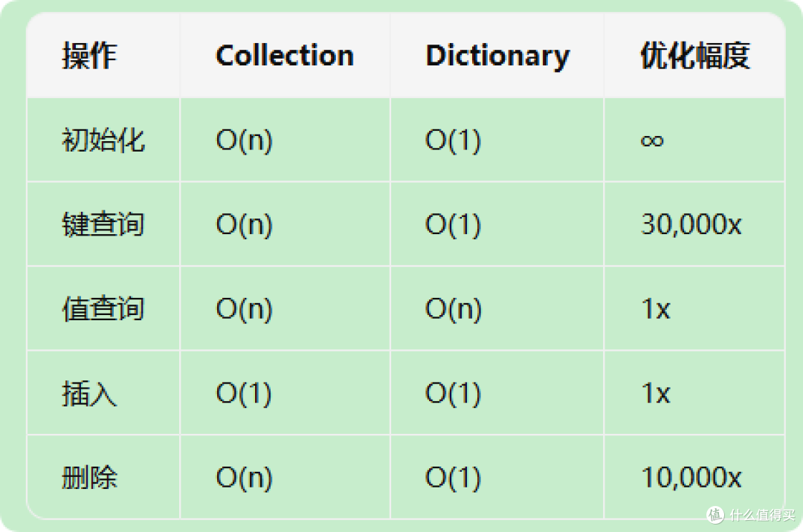The width and height of the screenshot is (803, 532).
Task: Click the 插入 row label
Action: click(x=89, y=393)
